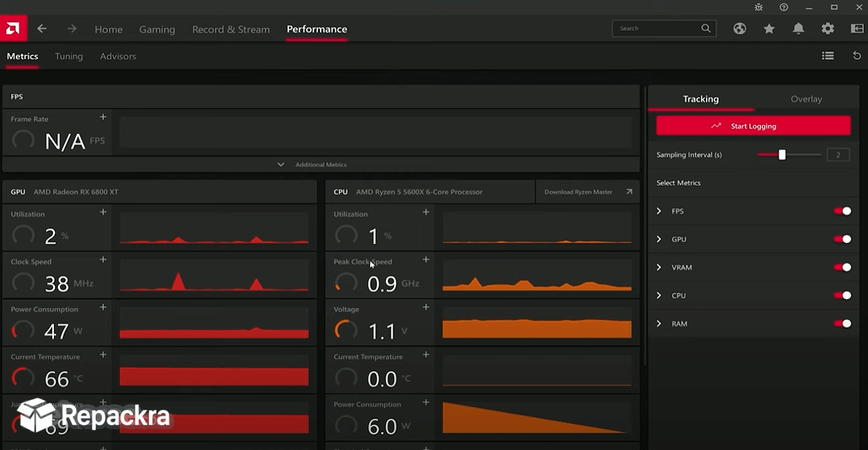Click the reset metrics icon
The image size is (868, 450).
[x=857, y=56]
